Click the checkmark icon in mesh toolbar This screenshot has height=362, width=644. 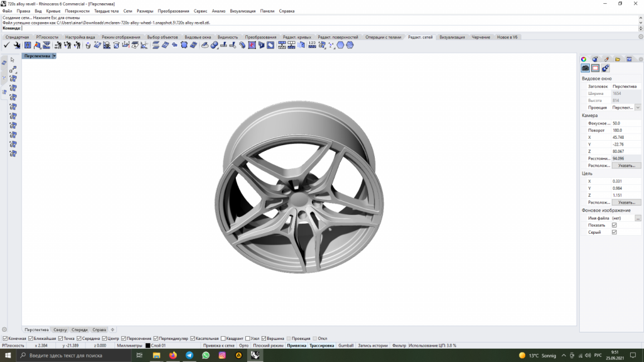(x=6, y=45)
